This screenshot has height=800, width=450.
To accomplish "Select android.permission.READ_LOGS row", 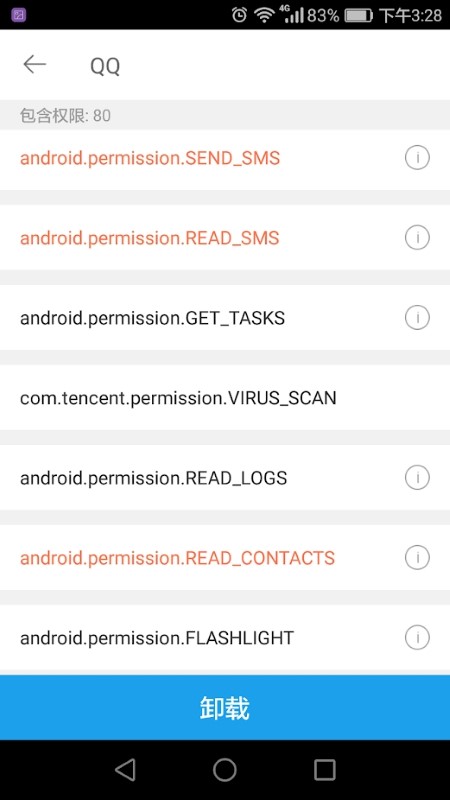I will 225,478.
